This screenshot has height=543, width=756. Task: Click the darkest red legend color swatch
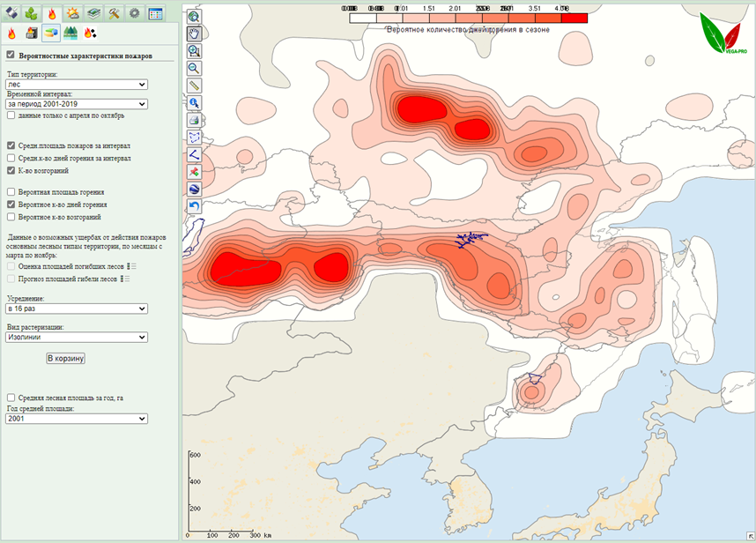point(574,18)
